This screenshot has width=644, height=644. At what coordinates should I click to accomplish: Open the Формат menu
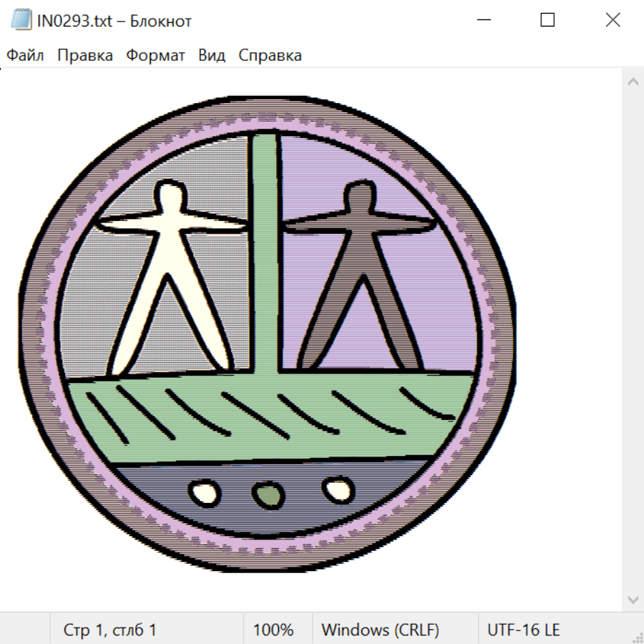pos(155,55)
